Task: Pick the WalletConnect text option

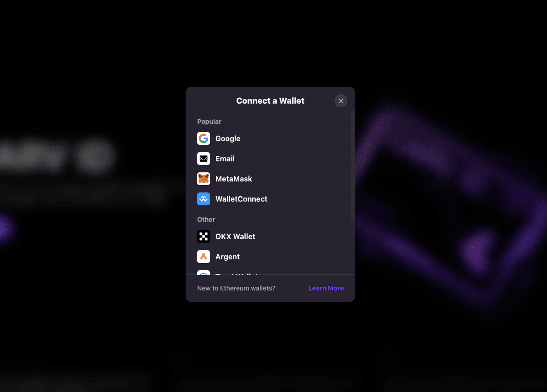Action: (x=241, y=199)
